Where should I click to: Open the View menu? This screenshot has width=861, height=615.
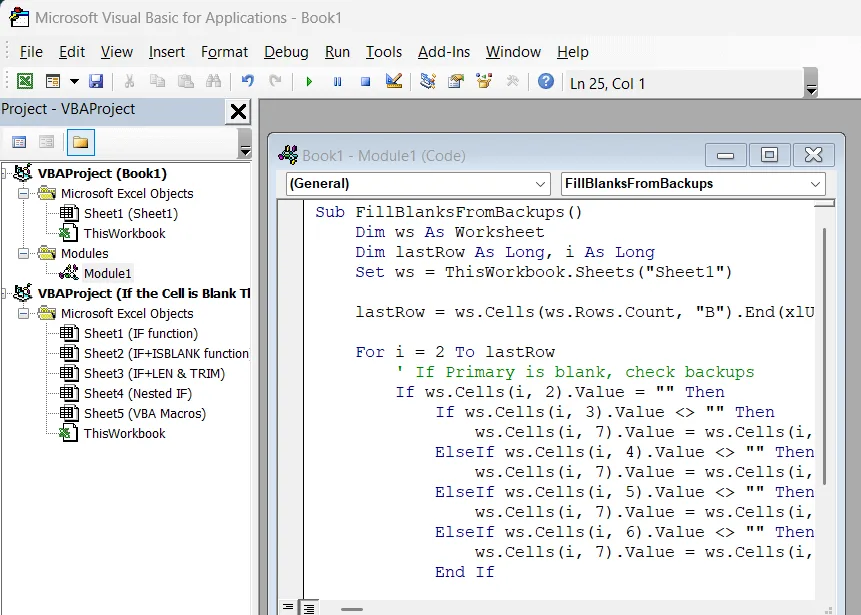[117, 52]
